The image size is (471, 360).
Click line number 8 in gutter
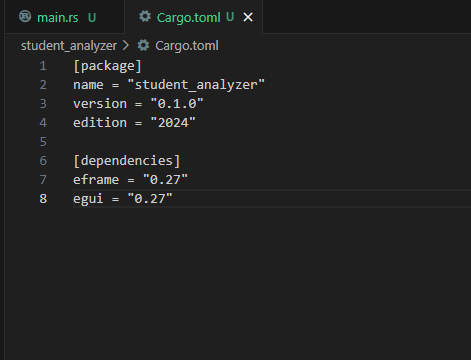(43, 199)
